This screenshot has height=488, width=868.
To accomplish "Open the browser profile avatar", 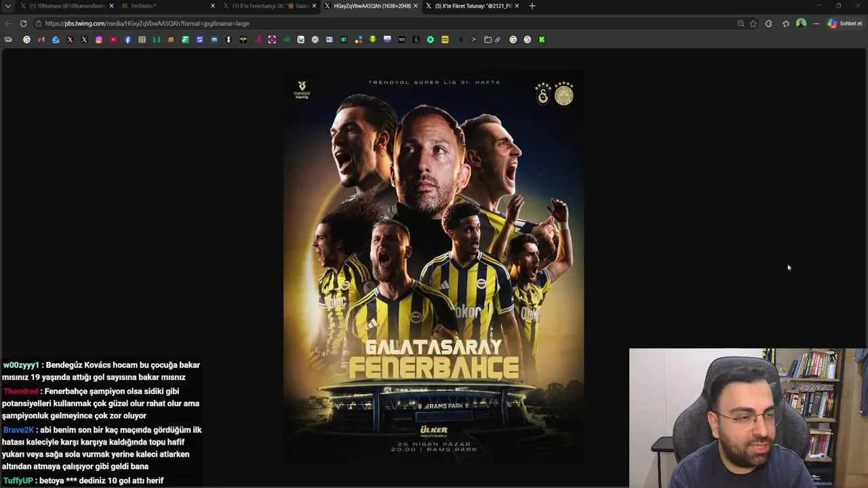I will [x=801, y=23].
